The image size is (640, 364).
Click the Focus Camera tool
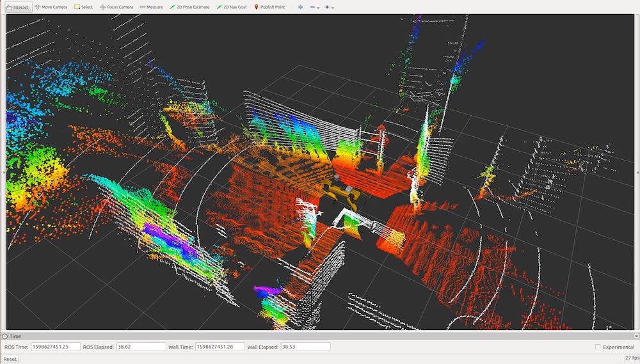pyautogui.click(x=116, y=7)
